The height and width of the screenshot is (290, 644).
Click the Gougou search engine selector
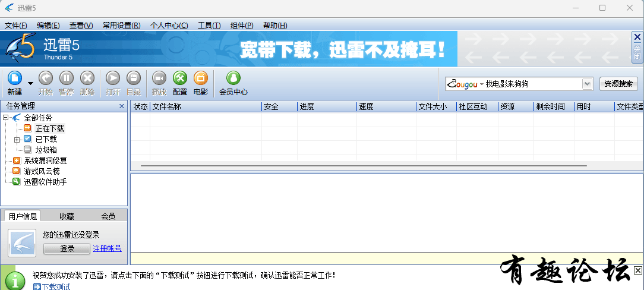click(465, 84)
